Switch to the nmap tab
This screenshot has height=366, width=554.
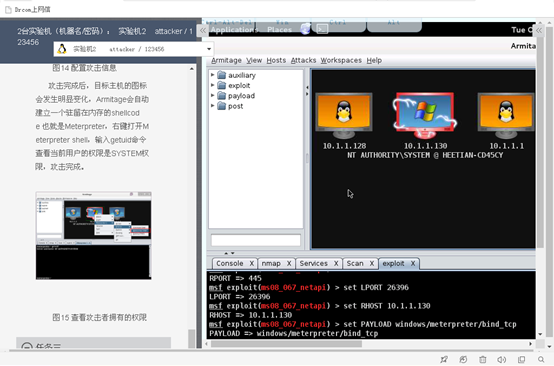pyautogui.click(x=271, y=264)
